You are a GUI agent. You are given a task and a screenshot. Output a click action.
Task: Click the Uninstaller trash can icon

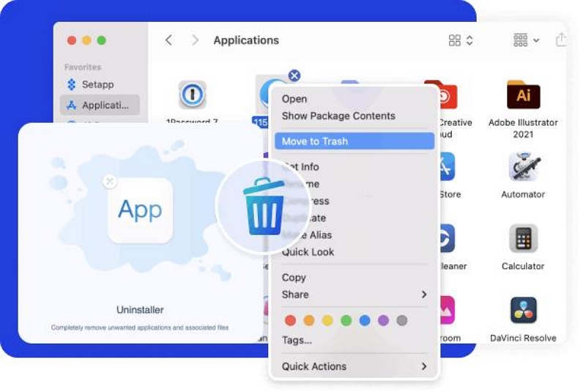point(264,207)
